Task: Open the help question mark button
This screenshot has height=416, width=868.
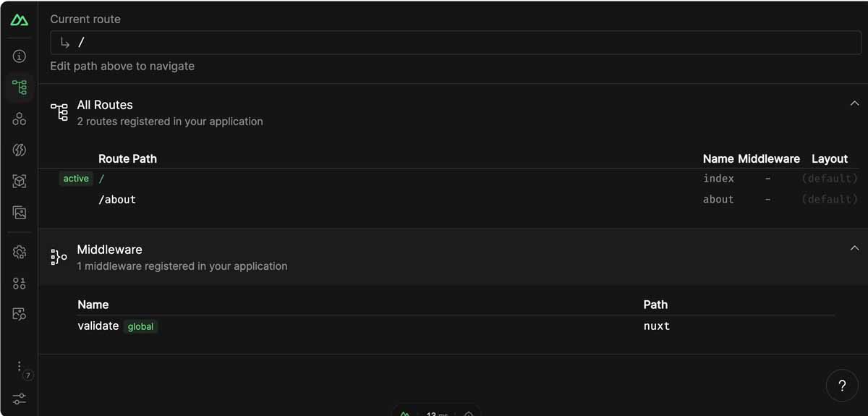Action: [842, 386]
